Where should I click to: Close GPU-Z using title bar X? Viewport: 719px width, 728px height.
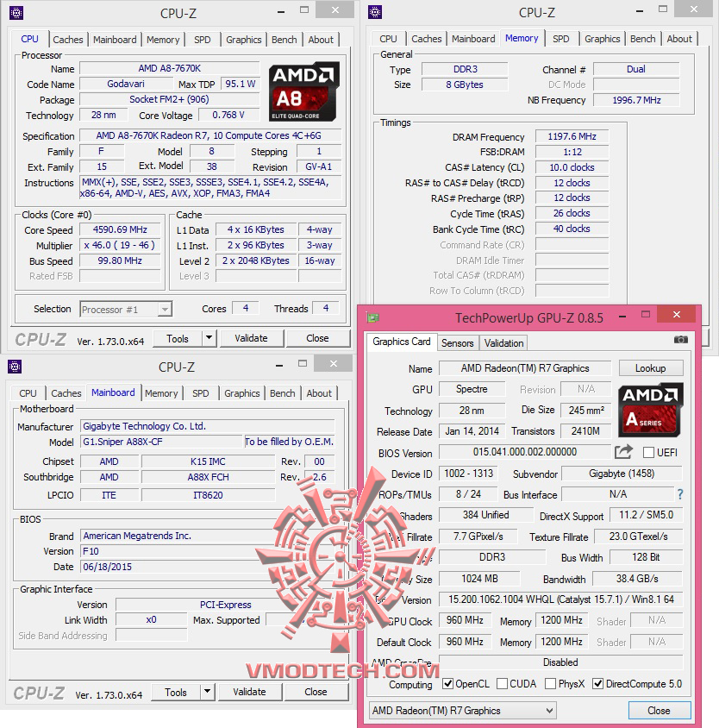(x=677, y=314)
